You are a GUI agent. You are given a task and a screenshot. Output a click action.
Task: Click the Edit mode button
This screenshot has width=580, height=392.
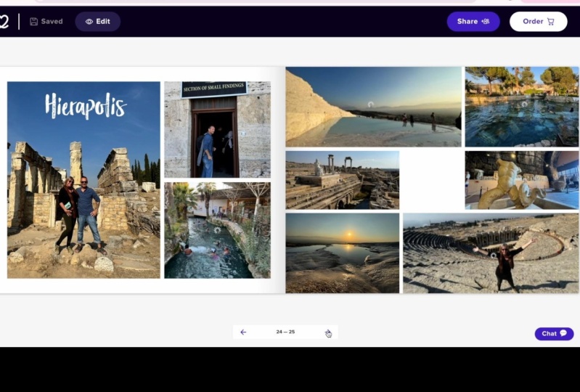click(x=98, y=22)
